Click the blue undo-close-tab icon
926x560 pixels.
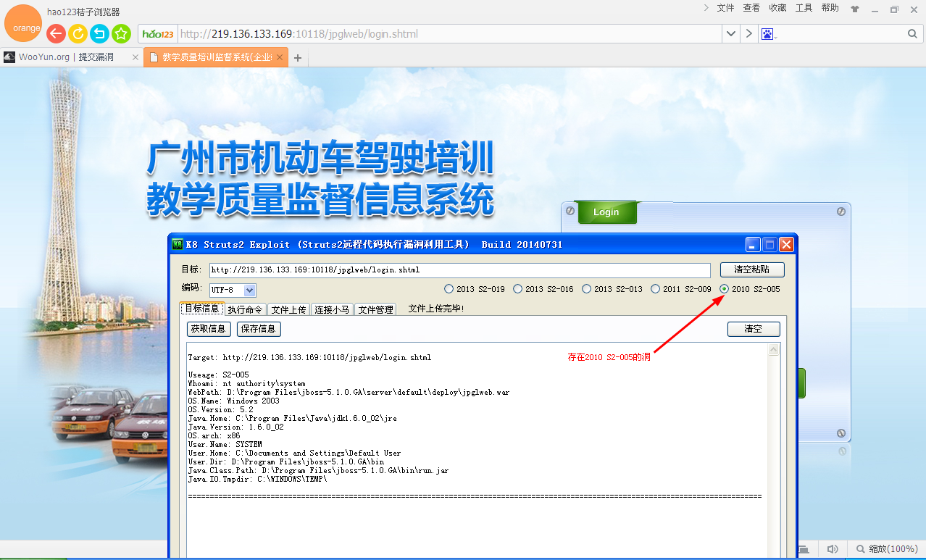[x=99, y=33]
